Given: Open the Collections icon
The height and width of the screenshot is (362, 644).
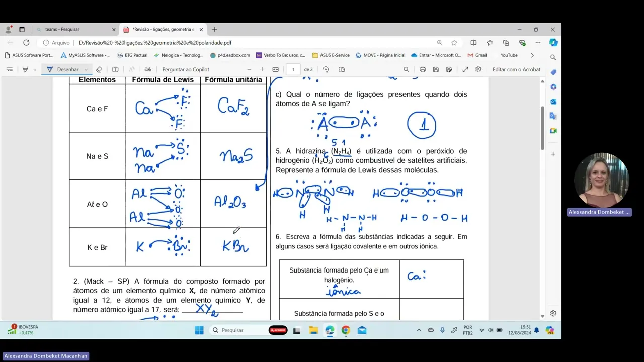Looking at the screenshot, I should (506, 43).
